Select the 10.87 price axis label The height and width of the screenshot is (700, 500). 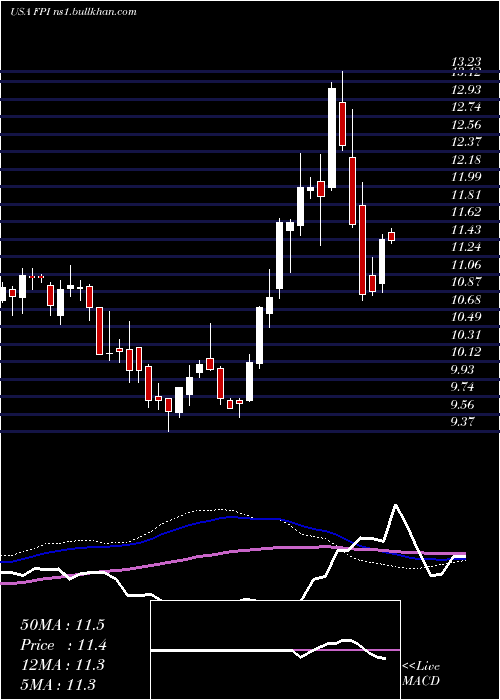click(x=466, y=282)
